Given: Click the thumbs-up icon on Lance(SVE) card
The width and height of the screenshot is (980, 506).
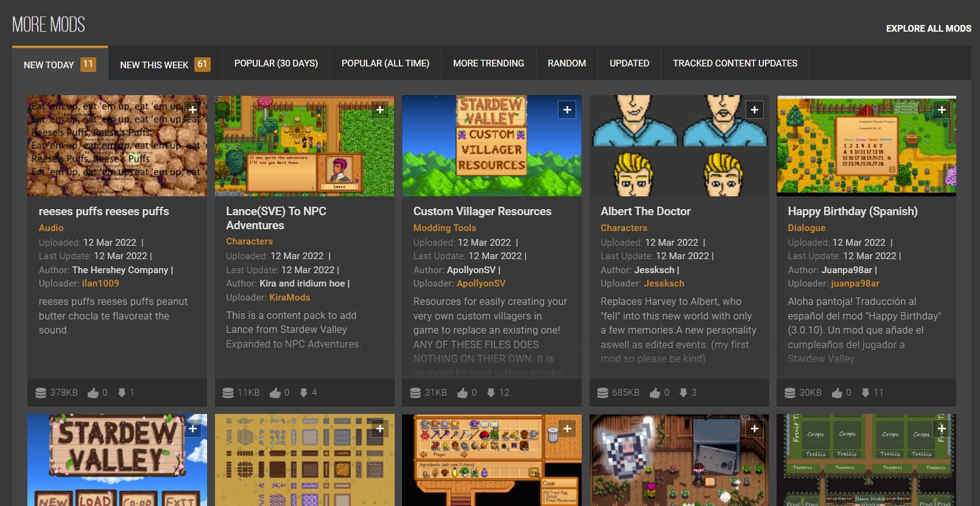Looking at the screenshot, I should click(x=275, y=393).
